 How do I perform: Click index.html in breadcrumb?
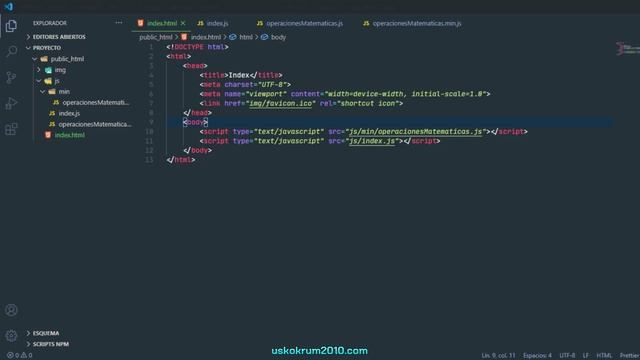click(x=206, y=37)
